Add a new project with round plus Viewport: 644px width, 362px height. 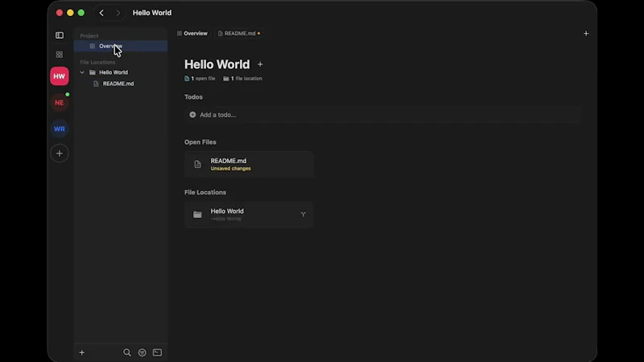tap(60, 154)
